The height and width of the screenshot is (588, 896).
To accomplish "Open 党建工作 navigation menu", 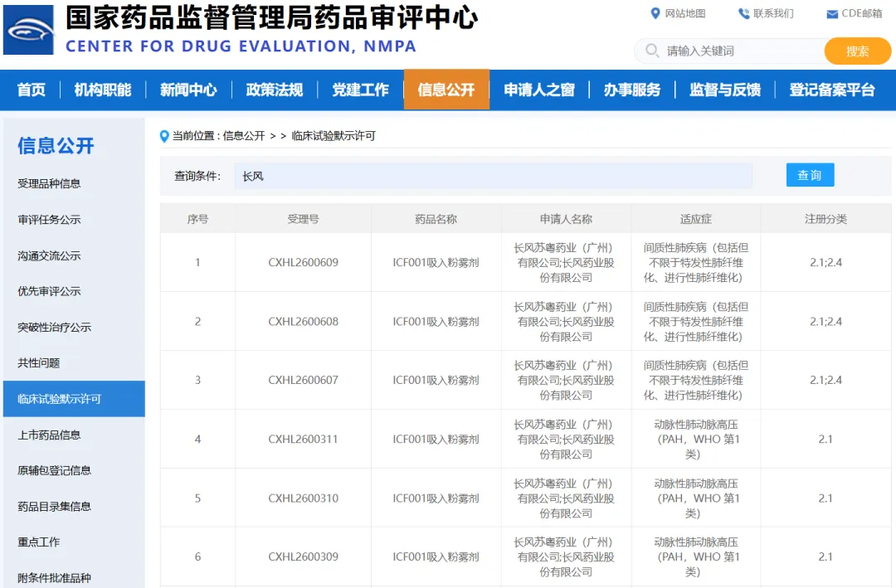I will (361, 90).
